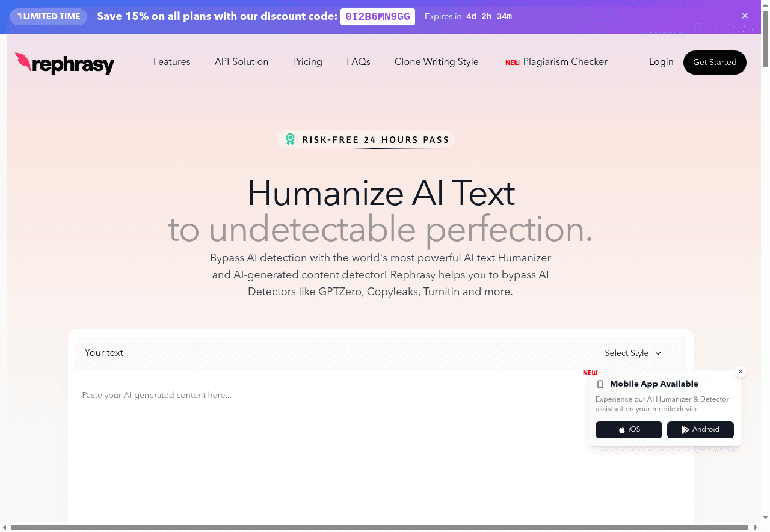Click the discount code 0I2B6MN9GG
Image resolution: width=770 pixels, height=532 pixels.
(378, 17)
